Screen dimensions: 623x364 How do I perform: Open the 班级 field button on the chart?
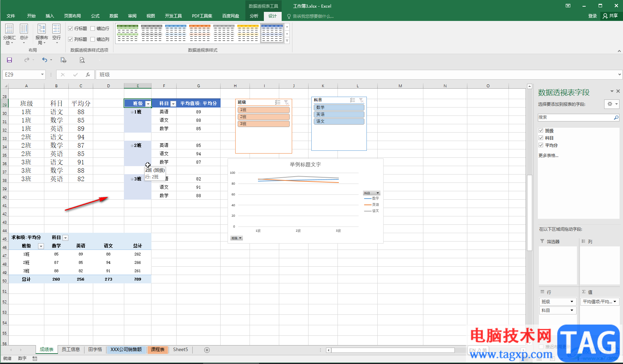tap(236, 238)
